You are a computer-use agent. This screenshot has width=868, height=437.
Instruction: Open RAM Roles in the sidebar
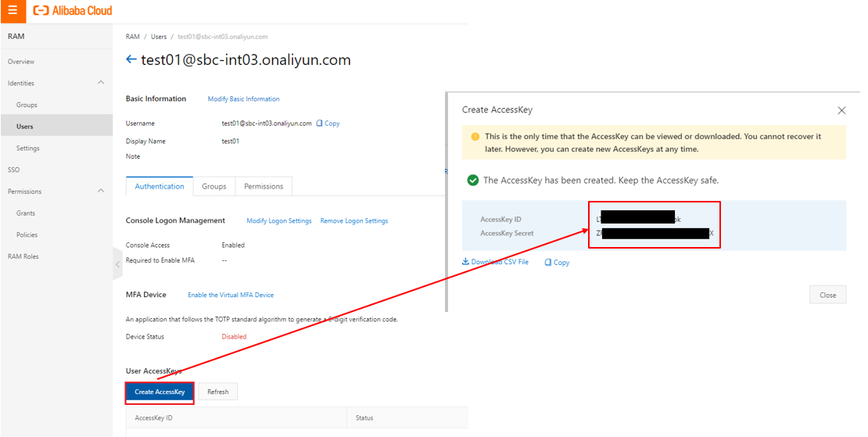click(x=23, y=256)
